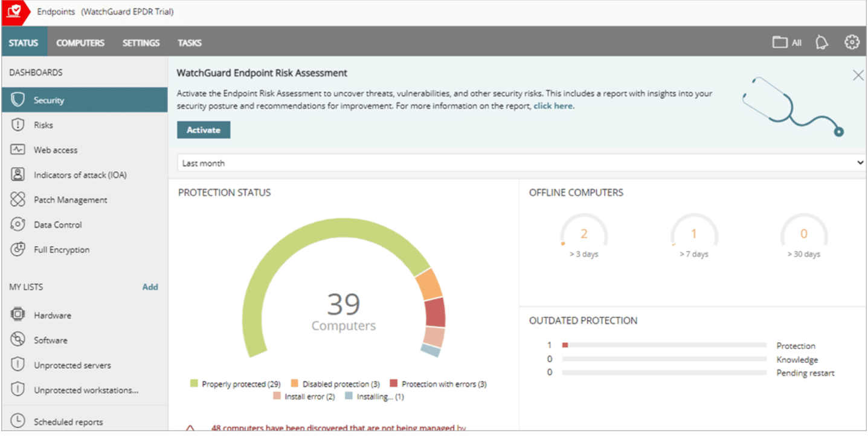Image resolution: width=868 pixels, height=436 pixels.
Task: Click the offline more than 7 days gauge
Action: [694, 235]
